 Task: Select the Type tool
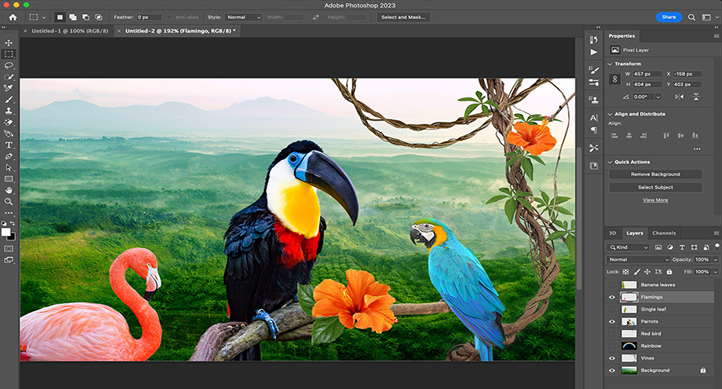[x=9, y=145]
